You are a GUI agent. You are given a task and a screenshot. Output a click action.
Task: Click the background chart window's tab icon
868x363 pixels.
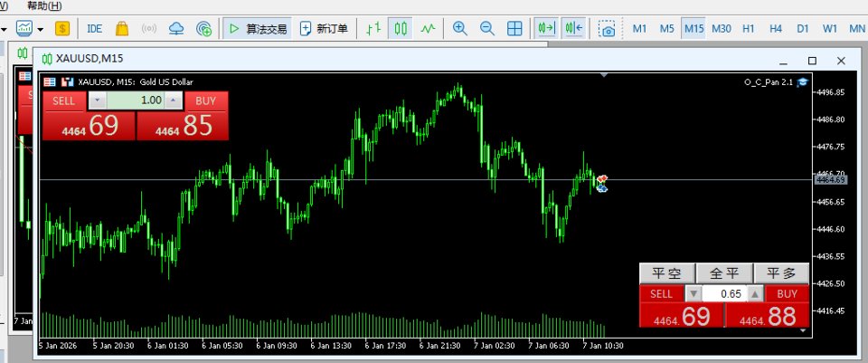click(22, 53)
